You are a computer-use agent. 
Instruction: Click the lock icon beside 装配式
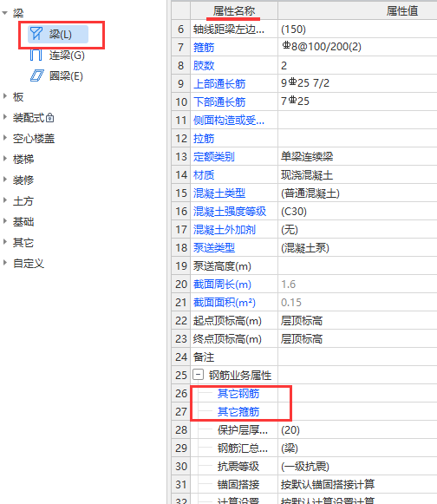coord(49,118)
